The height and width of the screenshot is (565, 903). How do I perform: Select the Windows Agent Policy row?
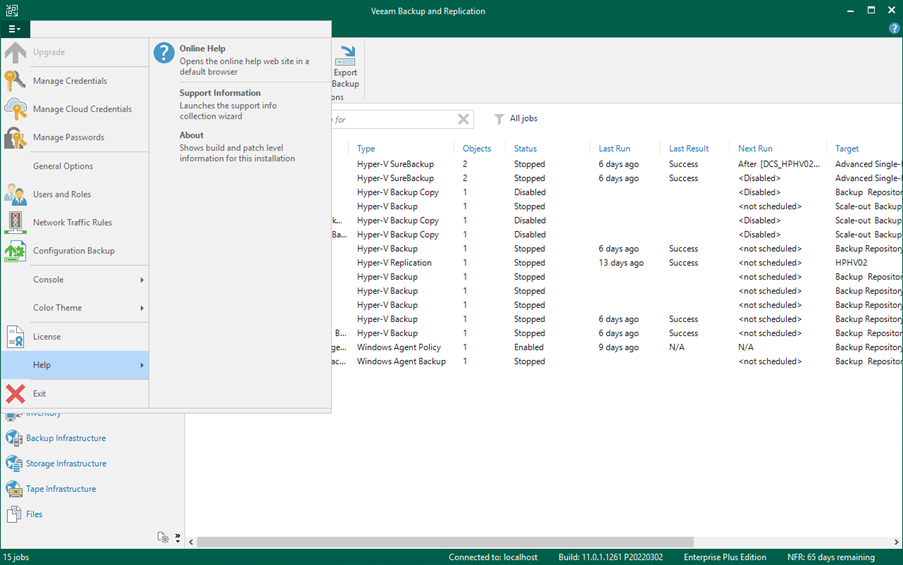click(617, 347)
